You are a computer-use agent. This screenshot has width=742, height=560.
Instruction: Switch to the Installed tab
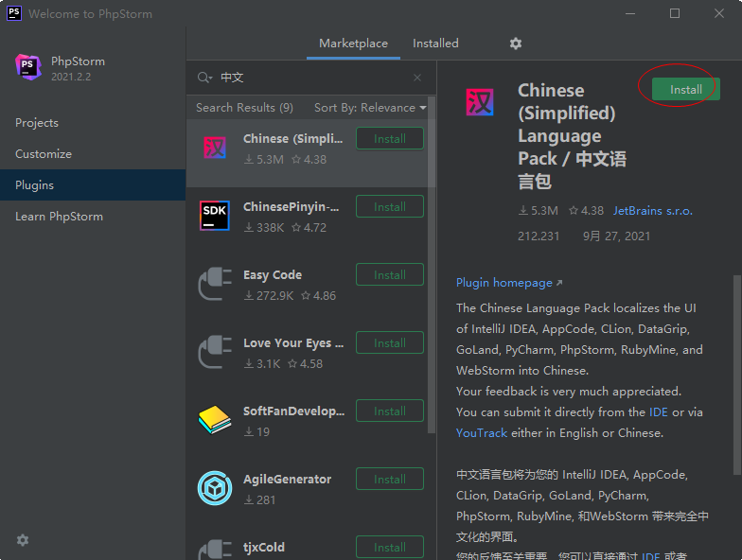[435, 44]
